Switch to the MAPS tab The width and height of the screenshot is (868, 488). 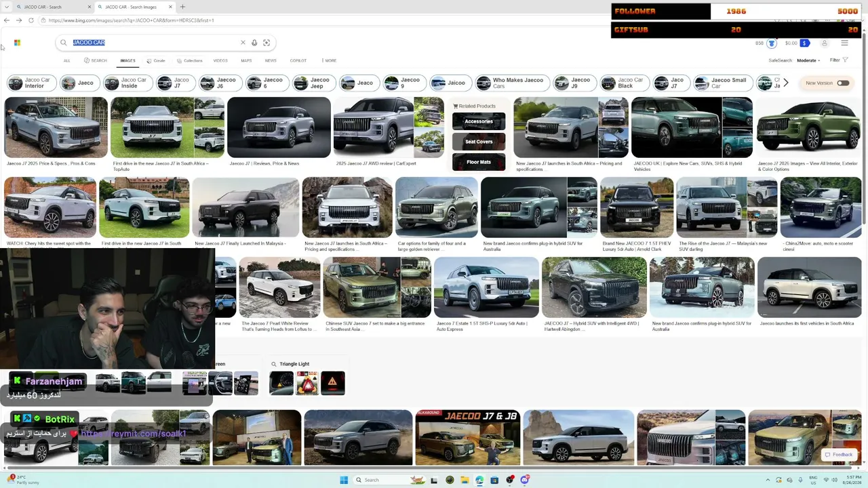coord(246,60)
